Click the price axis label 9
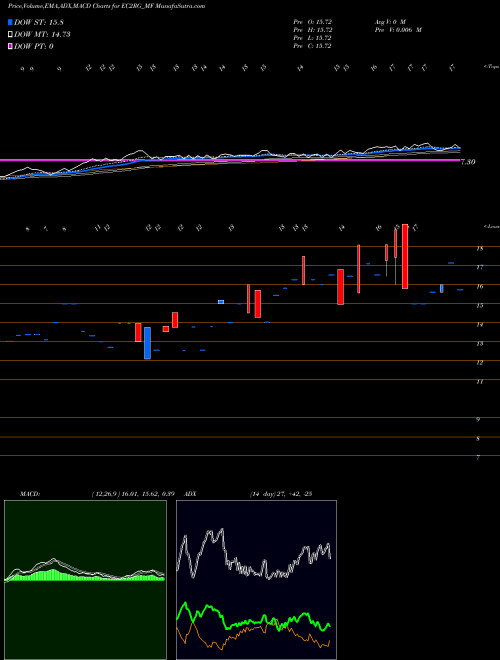 click(478, 420)
